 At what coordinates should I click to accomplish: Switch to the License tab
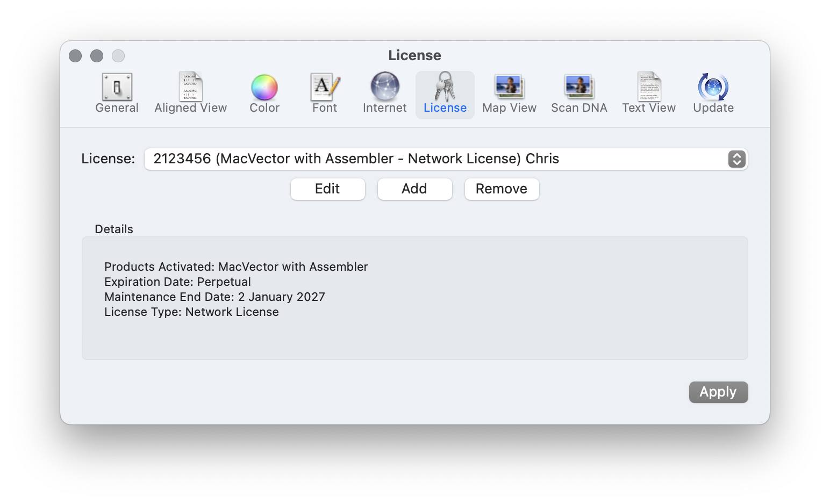445,92
